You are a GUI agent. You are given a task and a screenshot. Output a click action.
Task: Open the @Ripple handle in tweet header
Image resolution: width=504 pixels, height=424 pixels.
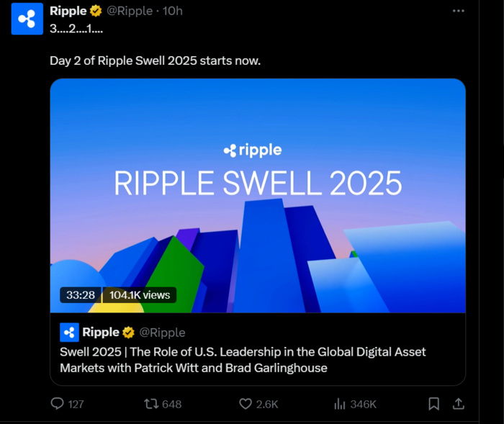130,11
